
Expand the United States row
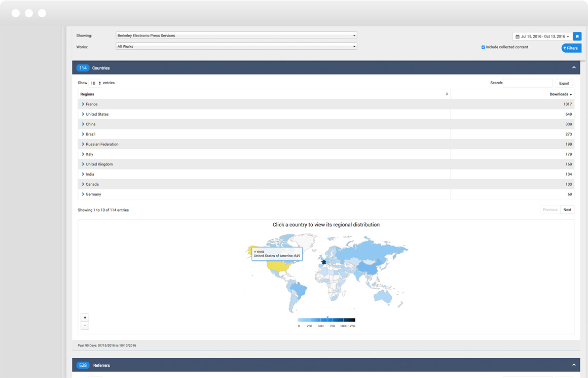point(83,114)
